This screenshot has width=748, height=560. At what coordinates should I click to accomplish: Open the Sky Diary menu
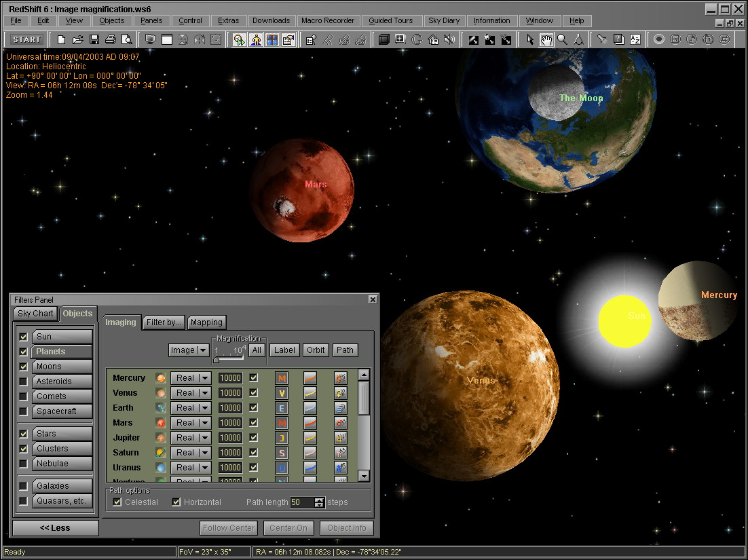[443, 20]
